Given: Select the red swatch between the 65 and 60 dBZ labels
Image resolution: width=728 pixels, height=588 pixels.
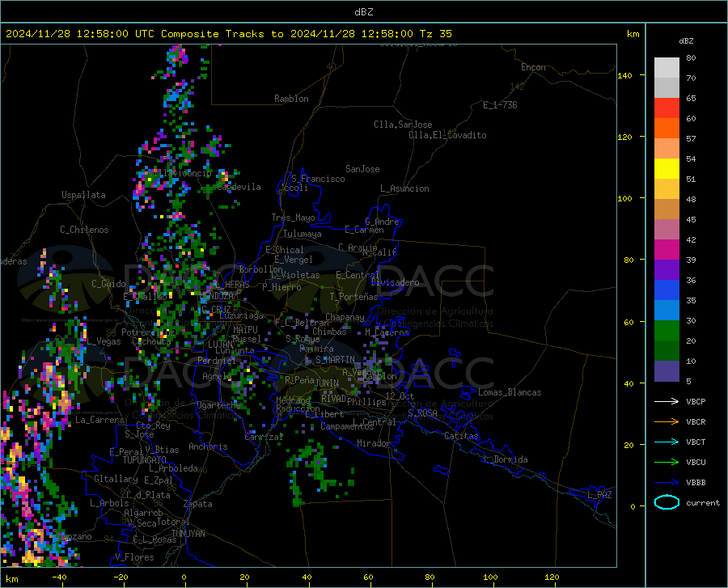Looking at the screenshot, I should point(667,108).
